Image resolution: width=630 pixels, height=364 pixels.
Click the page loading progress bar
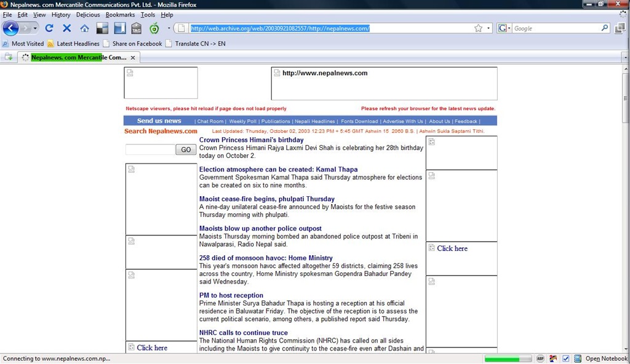pos(508,358)
